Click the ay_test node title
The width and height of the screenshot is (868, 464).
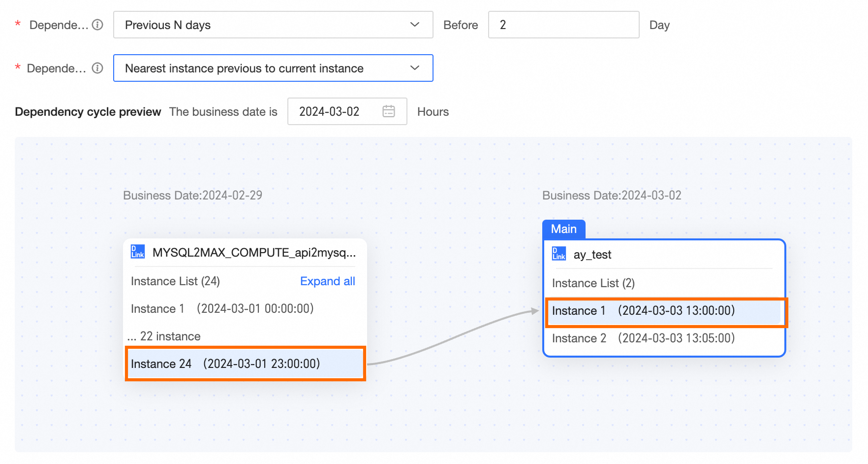592,255
